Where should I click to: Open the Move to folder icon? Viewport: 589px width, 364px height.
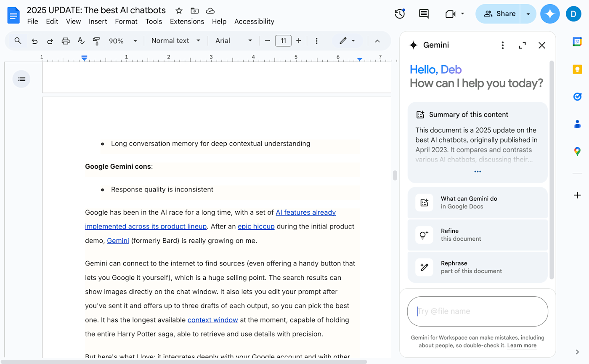[194, 11]
